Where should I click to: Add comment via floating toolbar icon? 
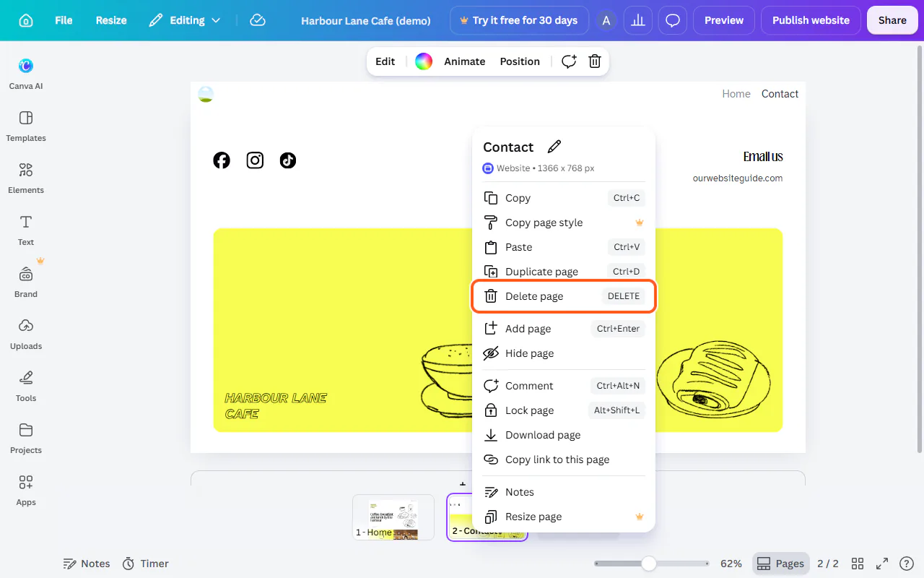click(569, 61)
